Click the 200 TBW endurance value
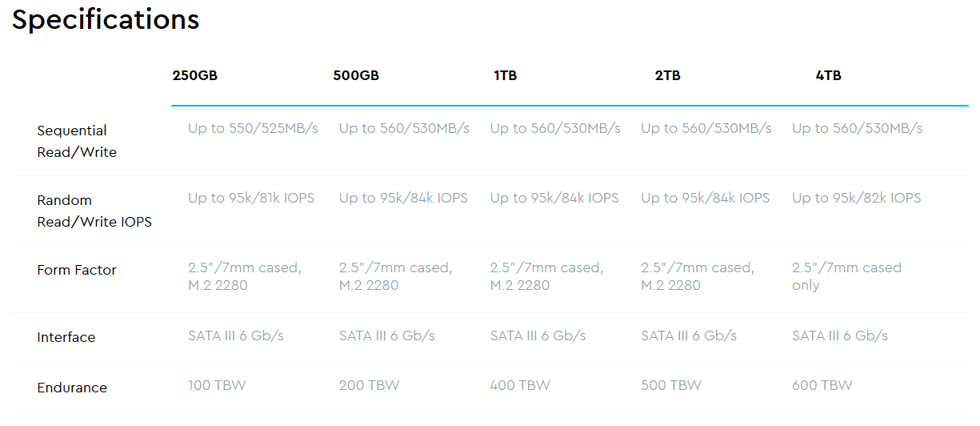 coord(368,385)
